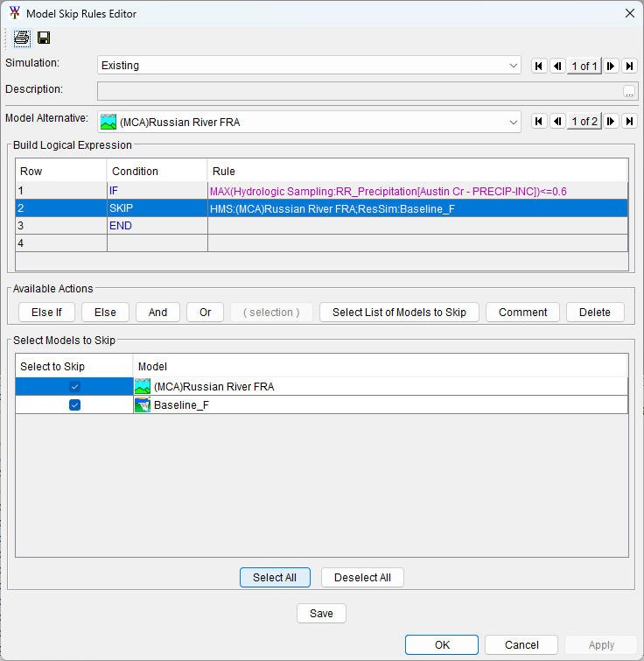
Task: Click the Select to Skip column header
Action: click(74, 366)
